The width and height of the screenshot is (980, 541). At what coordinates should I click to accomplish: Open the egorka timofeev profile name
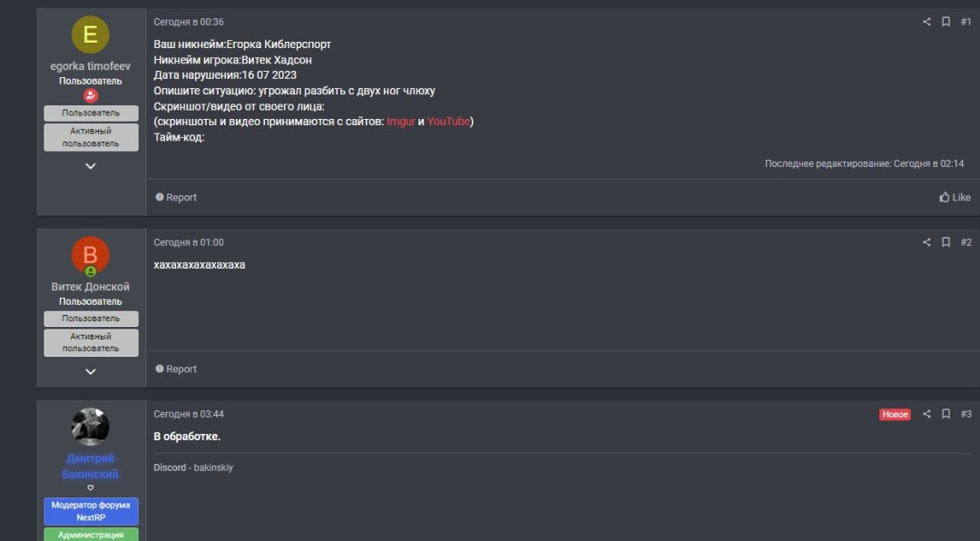click(x=90, y=66)
